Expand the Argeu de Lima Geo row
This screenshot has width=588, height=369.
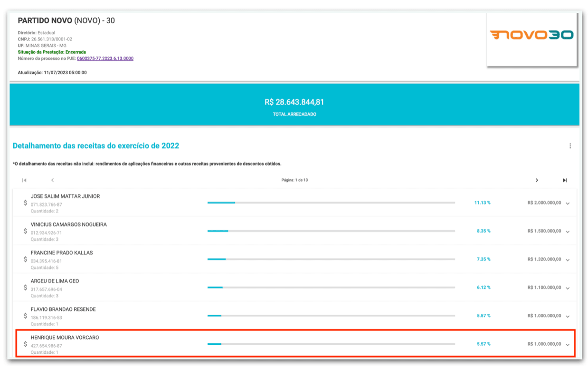pyautogui.click(x=568, y=288)
